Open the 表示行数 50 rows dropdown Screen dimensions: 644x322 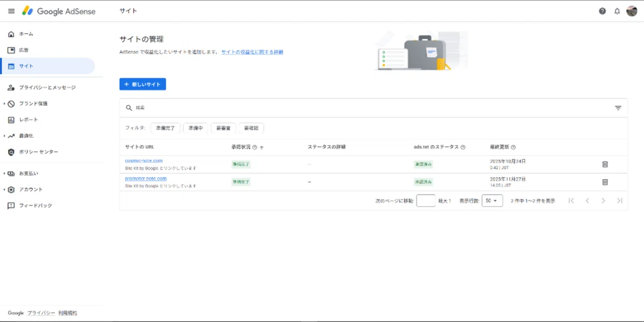point(492,201)
